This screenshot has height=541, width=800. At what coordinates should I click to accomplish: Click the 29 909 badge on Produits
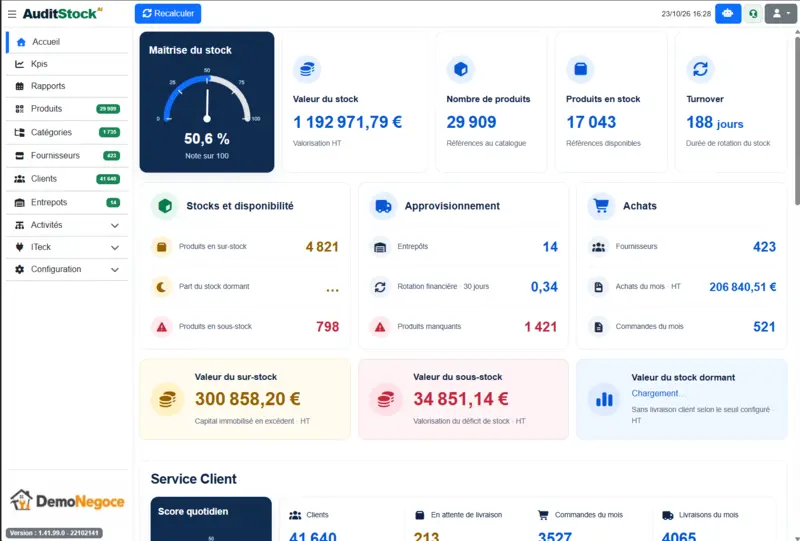(108, 109)
